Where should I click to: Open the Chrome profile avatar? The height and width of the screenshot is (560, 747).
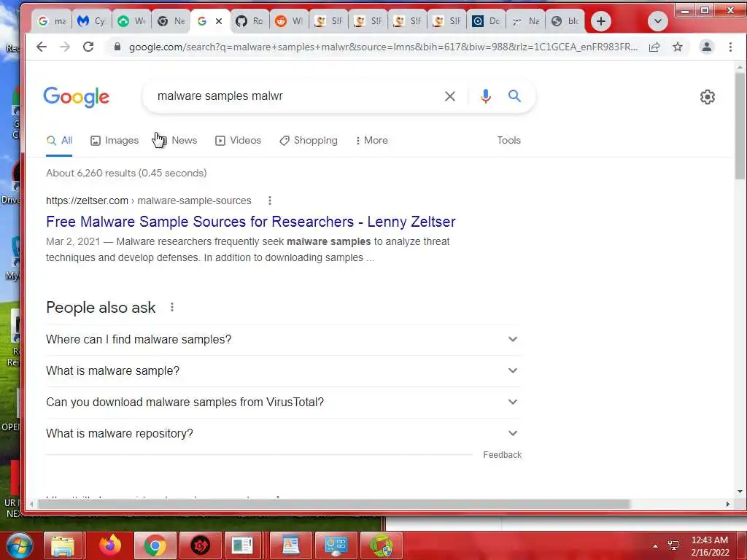(x=706, y=47)
